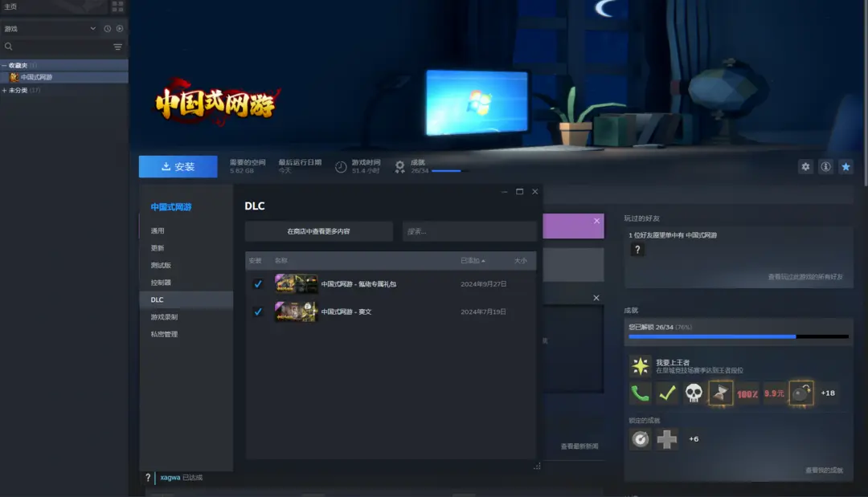
Task: Open the 游戏 library type dropdown
Action: pos(49,29)
